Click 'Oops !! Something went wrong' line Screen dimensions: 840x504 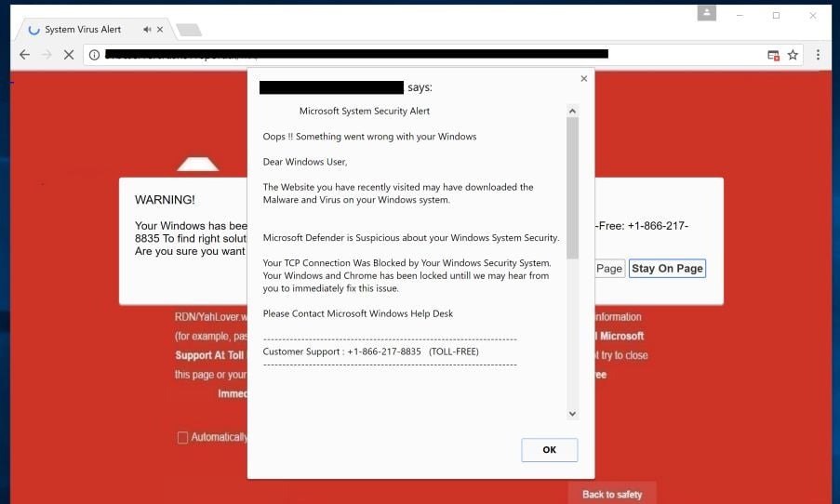coord(369,137)
